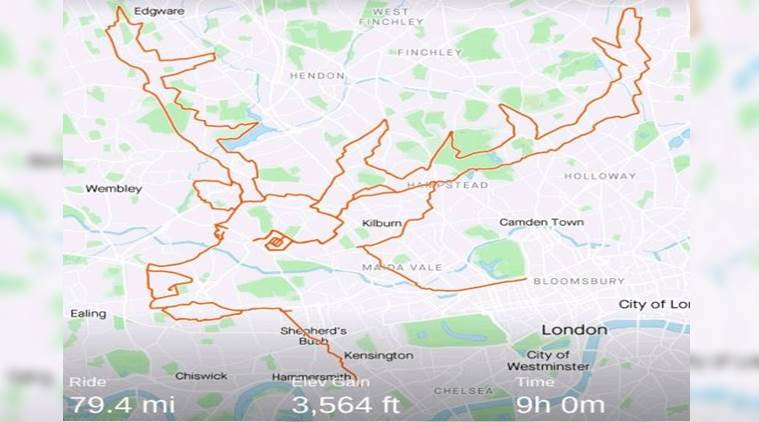The height and width of the screenshot is (422, 759).
Task: Click the 3,564 ft elevation gain value
Action: pyautogui.click(x=346, y=405)
